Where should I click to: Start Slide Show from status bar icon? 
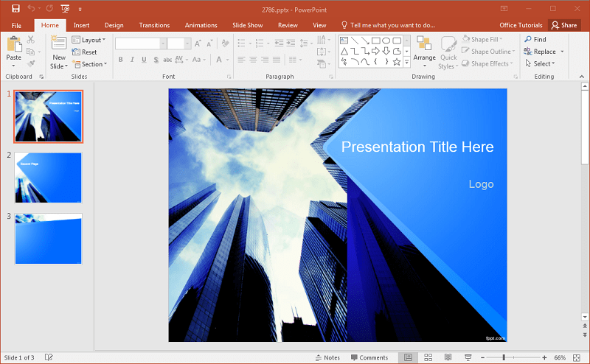click(468, 357)
